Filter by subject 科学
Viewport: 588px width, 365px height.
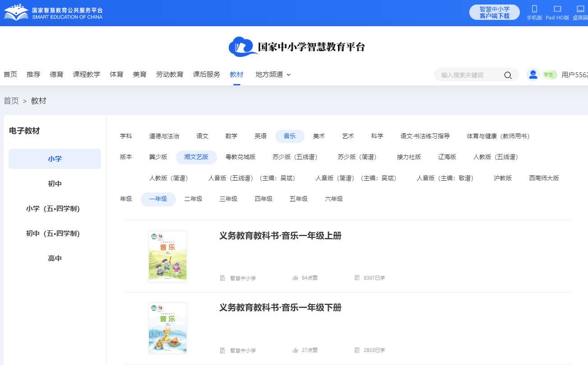click(377, 136)
